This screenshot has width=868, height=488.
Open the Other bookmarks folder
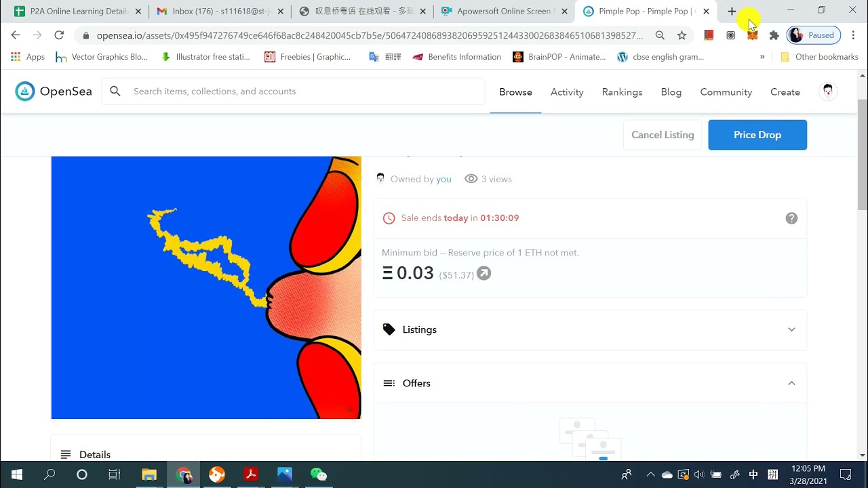[819, 57]
